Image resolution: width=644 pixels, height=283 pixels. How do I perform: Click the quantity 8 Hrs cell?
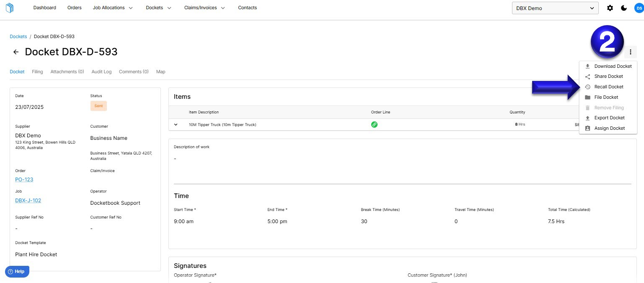[520, 124]
